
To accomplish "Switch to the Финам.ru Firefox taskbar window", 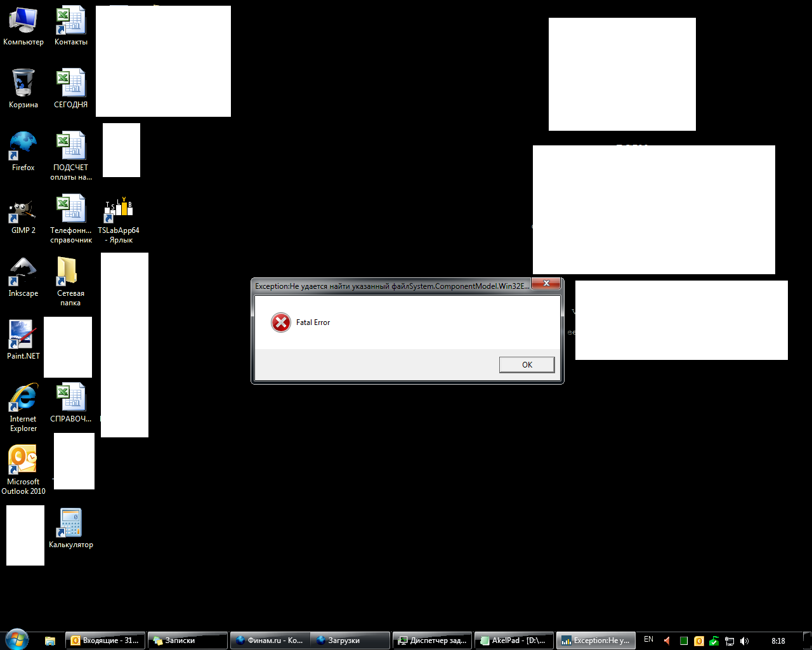I will (270, 640).
